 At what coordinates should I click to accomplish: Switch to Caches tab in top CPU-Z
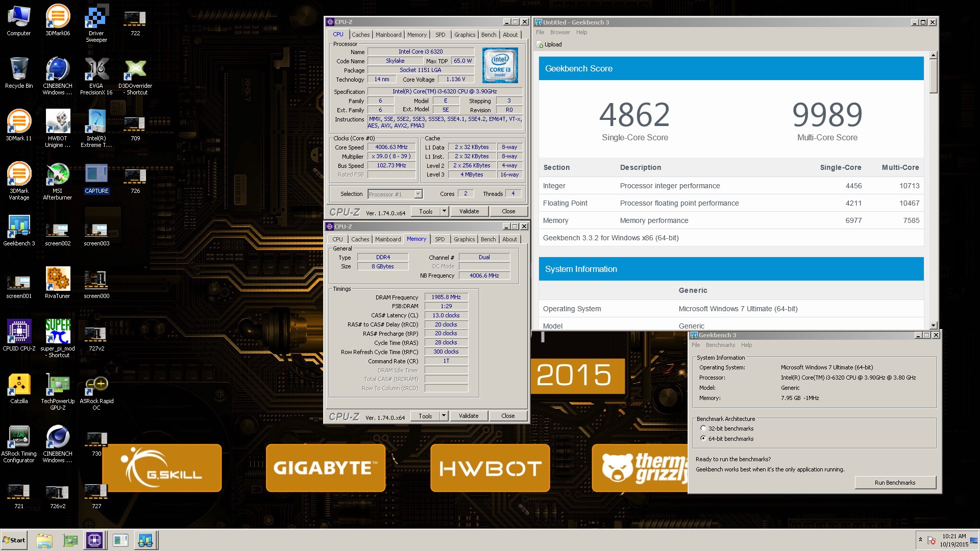click(360, 35)
